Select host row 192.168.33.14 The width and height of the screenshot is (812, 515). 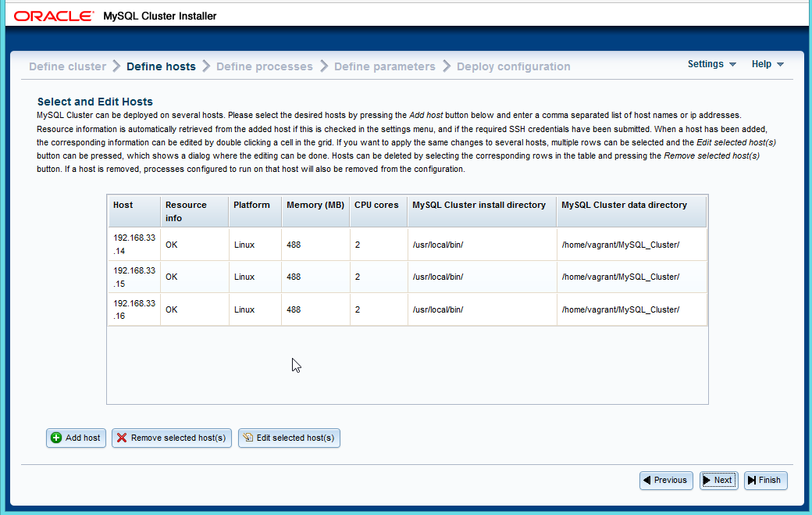coord(407,245)
